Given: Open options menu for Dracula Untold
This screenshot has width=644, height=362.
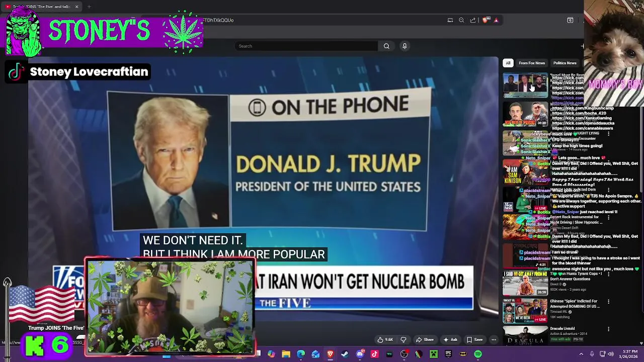Looking at the screenshot, I should (x=608, y=329).
